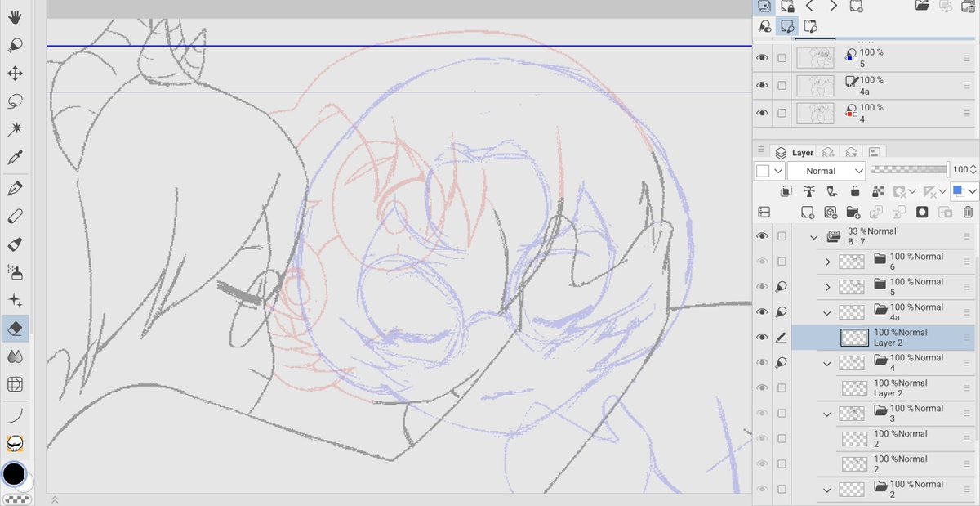Screen dimensions: 980x506
Task: Select the Zoom magnifier tool
Action: point(15,45)
